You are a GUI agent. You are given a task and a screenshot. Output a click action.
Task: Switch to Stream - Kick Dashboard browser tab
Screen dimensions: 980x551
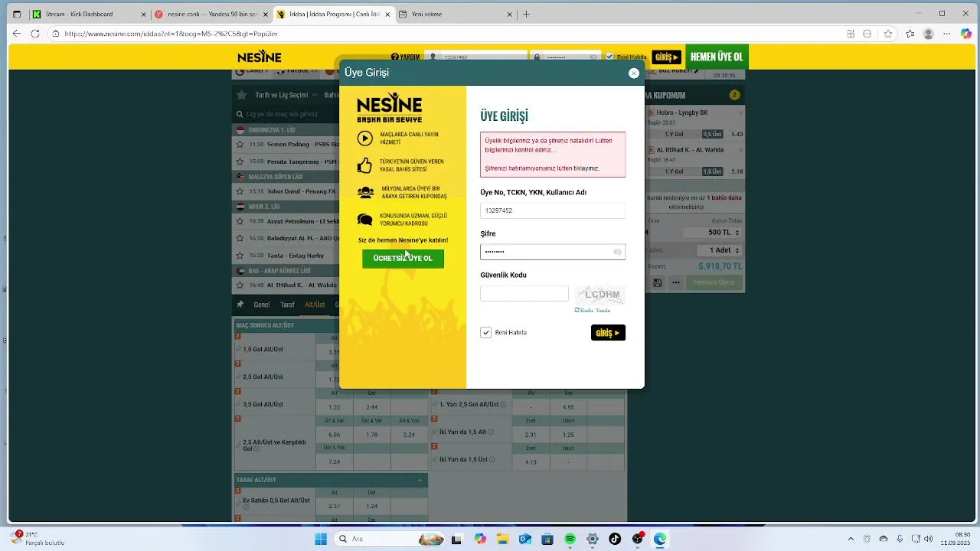pos(90,14)
